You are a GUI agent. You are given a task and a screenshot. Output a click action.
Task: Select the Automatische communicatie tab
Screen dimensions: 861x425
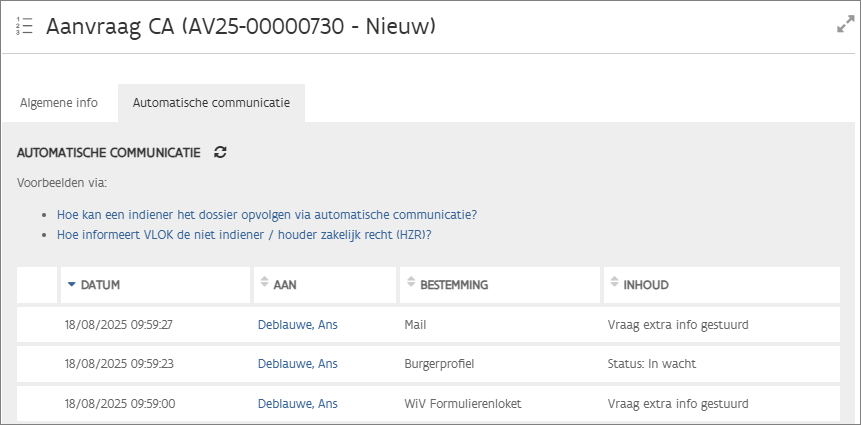[211, 103]
